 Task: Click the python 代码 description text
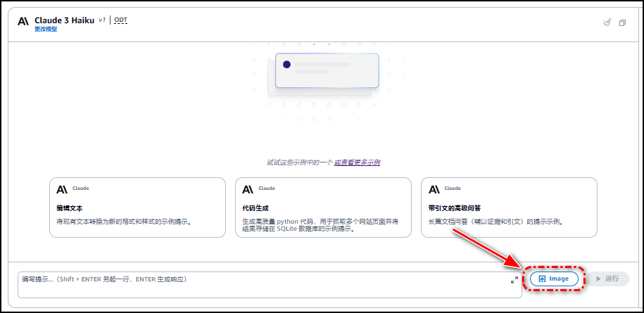[320, 225]
